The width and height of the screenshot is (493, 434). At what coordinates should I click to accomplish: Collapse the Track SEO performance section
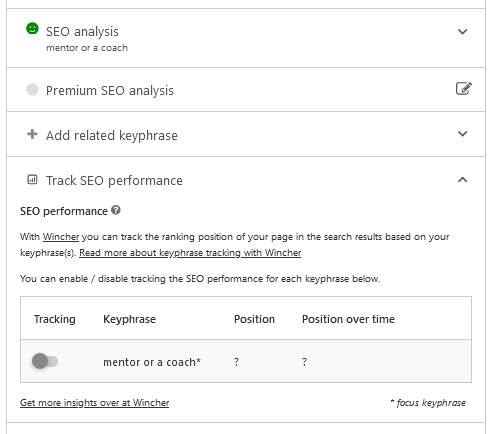pos(462,180)
